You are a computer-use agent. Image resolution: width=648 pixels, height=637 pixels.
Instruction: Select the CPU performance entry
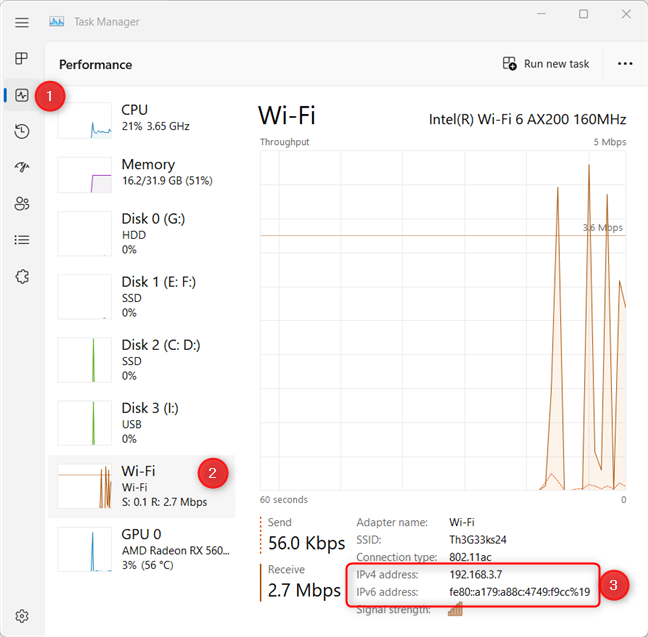pos(142,120)
